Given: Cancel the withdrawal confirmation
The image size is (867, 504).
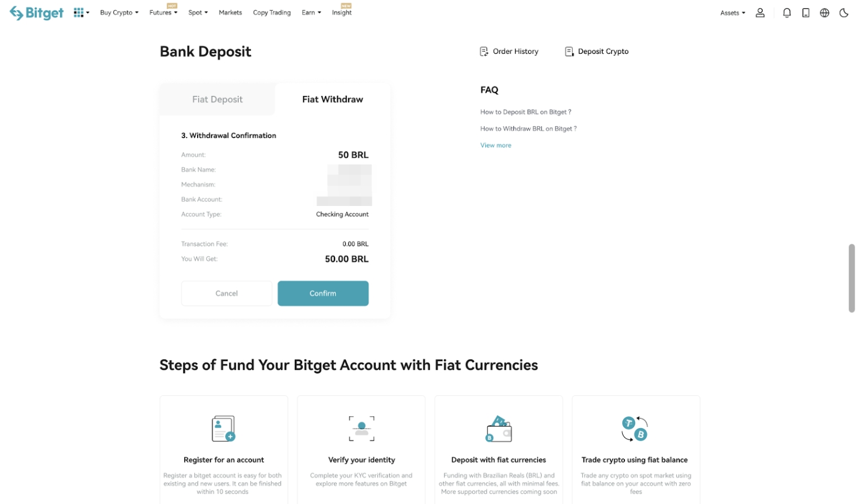Looking at the screenshot, I should pyautogui.click(x=226, y=293).
